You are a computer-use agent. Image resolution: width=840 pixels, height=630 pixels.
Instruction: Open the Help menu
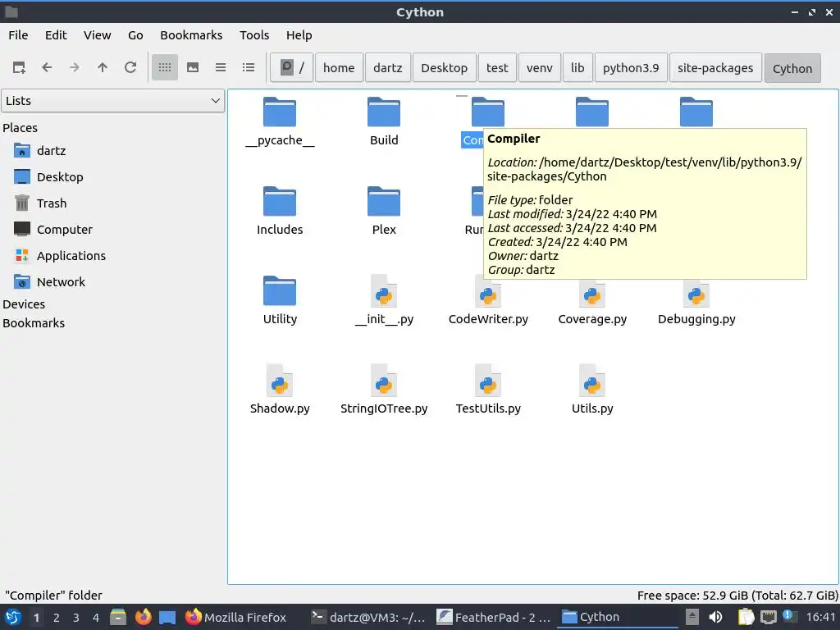tap(299, 35)
